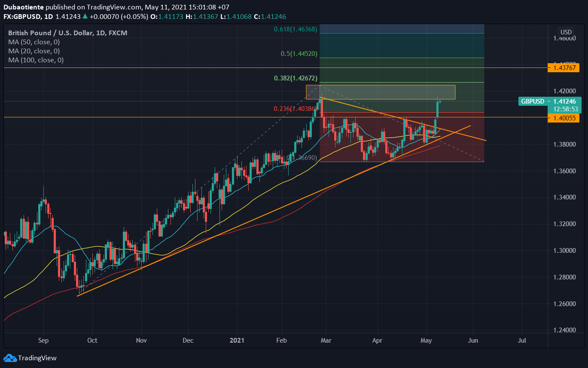The height and width of the screenshot is (368, 588).
Task: Open the USD currency selector button
Action: coord(566,32)
